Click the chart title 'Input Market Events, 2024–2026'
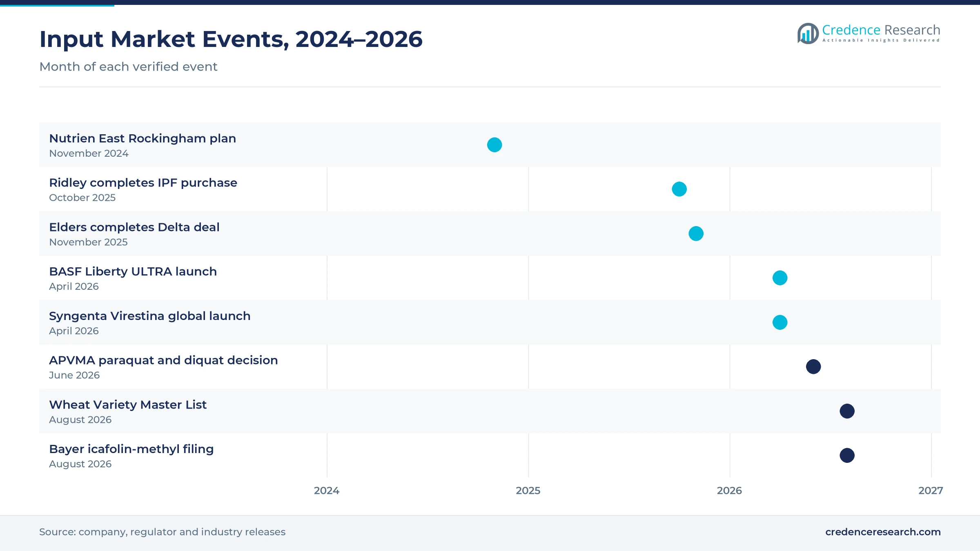Image resolution: width=980 pixels, height=551 pixels. (x=231, y=39)
